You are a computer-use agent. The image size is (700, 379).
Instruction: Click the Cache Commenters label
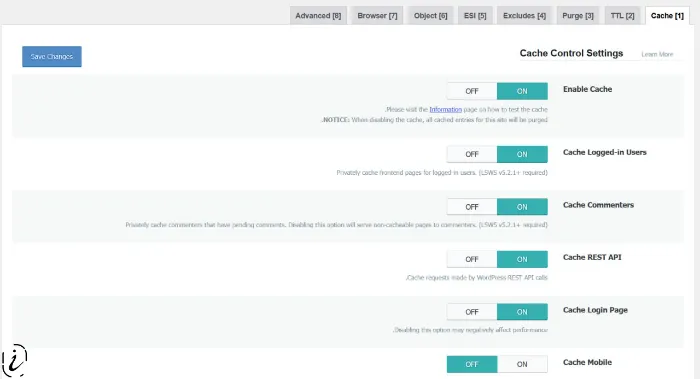pos(598,205)
